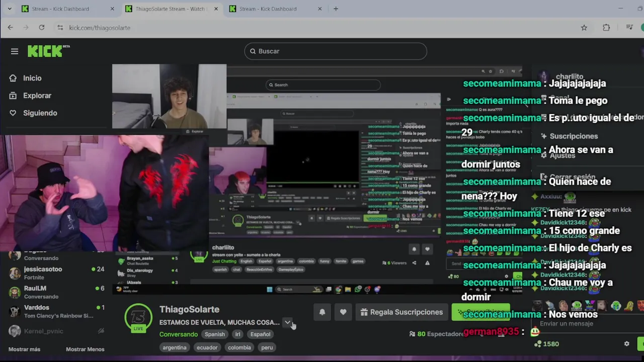
Task: Click the ThiagoSolarte LIVE avatar
Action: (138, 318)
